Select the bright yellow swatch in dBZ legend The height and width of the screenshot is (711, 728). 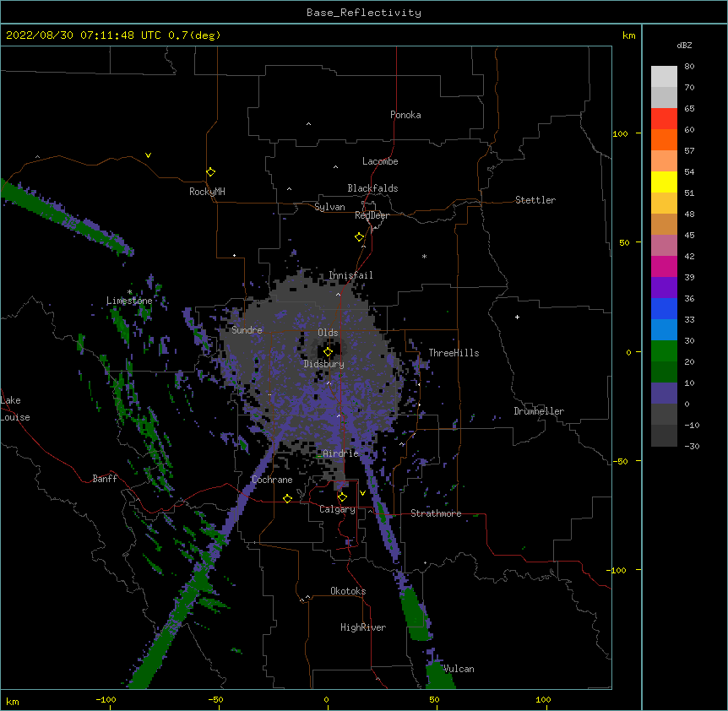tap(664, 182)
